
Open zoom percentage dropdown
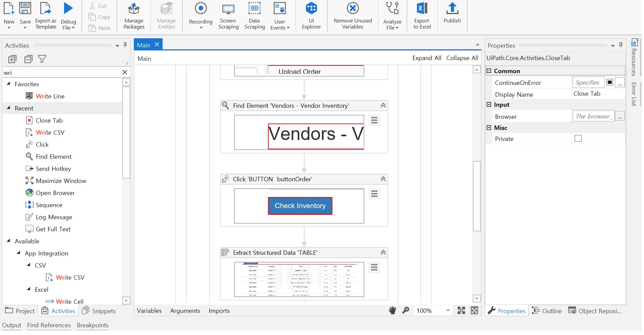coord(448,310)
